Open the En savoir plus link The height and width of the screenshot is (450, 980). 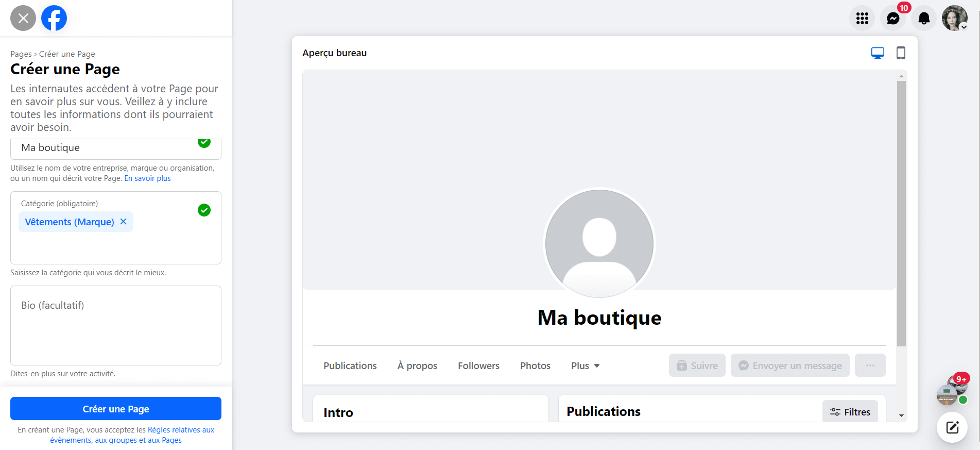pyautogui.click(x=147, y=178)
